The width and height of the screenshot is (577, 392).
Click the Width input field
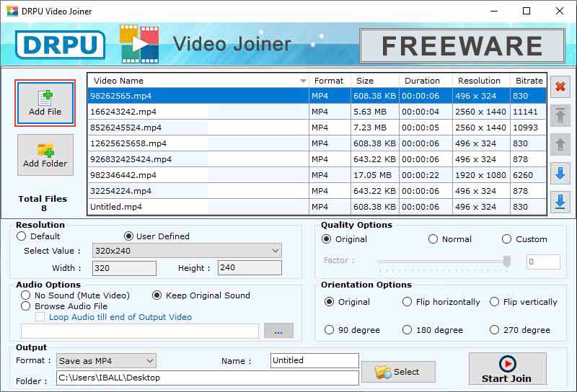[x=124, y=268]
